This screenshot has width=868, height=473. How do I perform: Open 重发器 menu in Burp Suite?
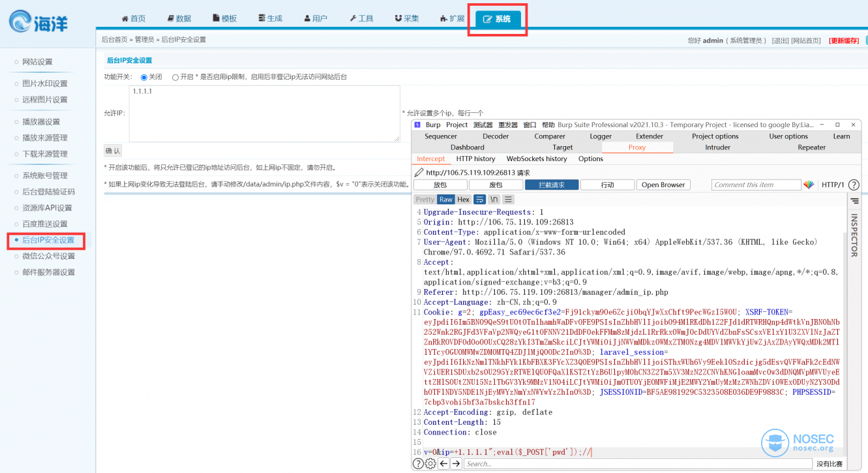[508, 125]
